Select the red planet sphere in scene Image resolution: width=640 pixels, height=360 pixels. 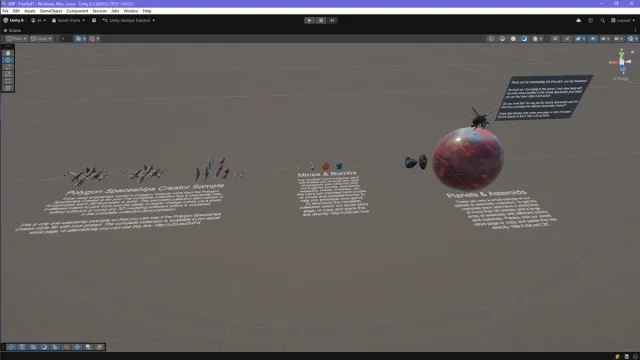pyautogui.click(x=468, y=159)
